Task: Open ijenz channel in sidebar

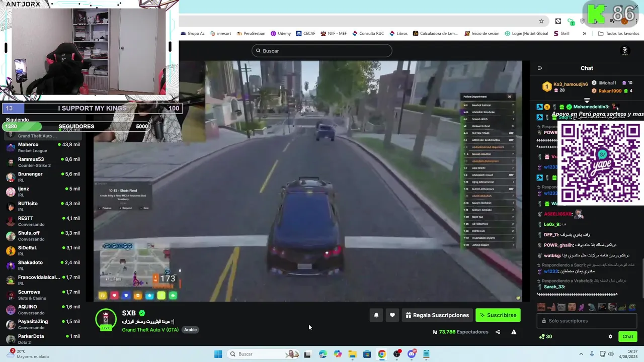Action: click(43, 192)
